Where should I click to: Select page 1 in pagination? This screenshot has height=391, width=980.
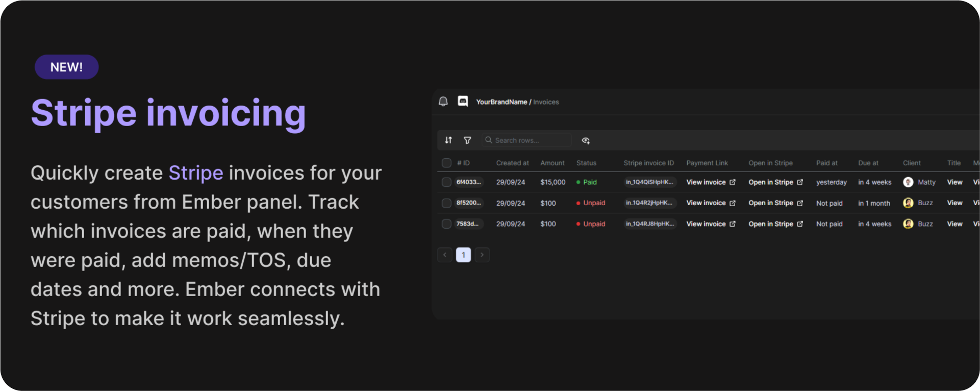click(x=463, y=255)
